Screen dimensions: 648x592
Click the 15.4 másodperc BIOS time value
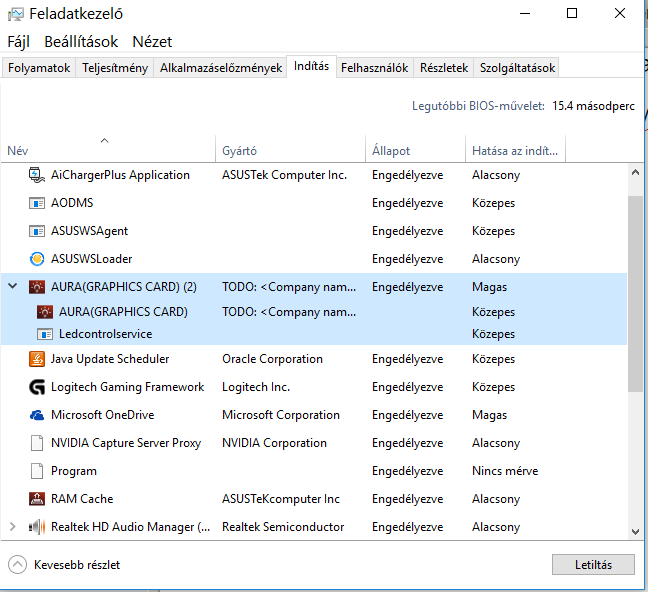pyautogui.click(x=593, y=106)
